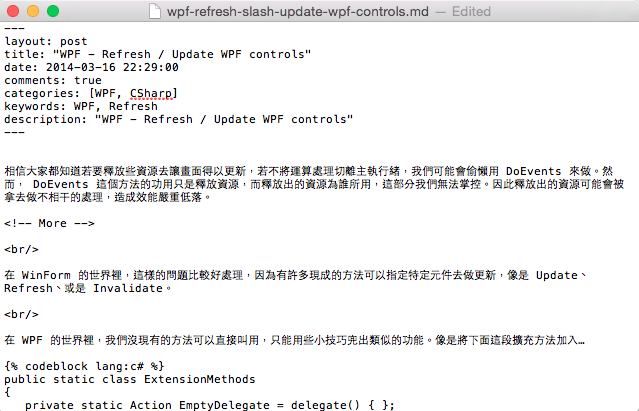The width and height of the screenshot is (639, 411).
Task: Click the date value 2014-03-16
Action: point(81,67)
